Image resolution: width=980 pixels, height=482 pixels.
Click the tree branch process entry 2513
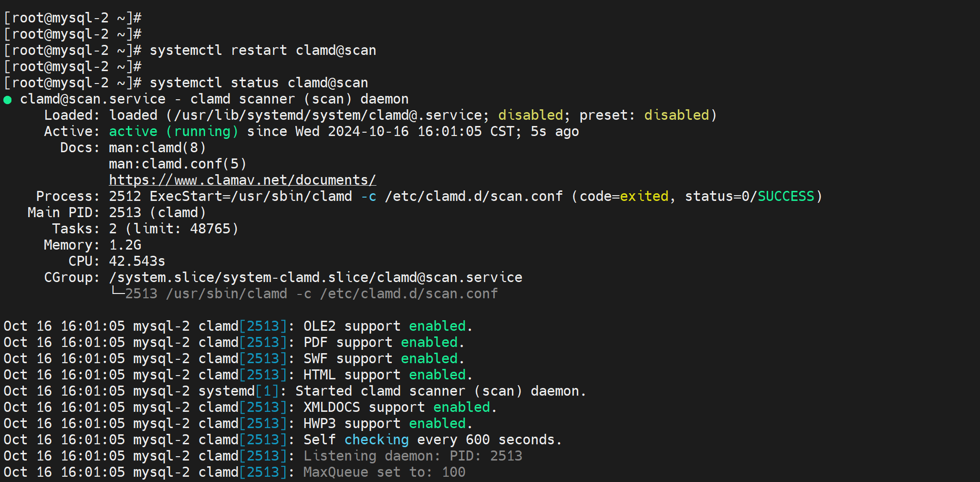click(141, 293)
